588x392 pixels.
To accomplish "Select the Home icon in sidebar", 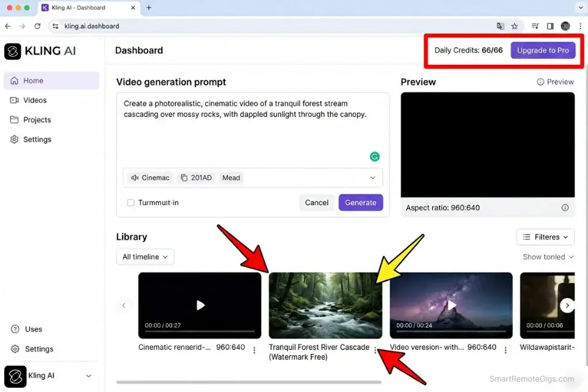I will point(13,80).
